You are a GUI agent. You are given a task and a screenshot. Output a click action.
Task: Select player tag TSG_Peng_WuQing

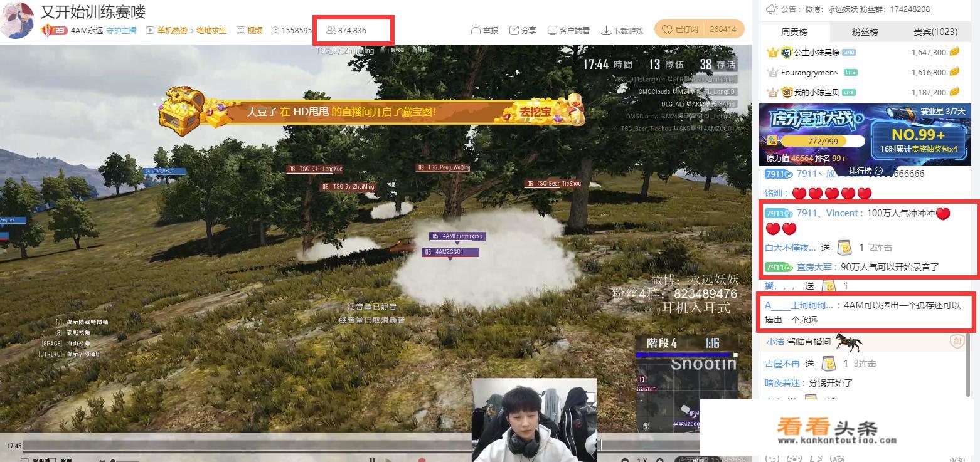443,168
